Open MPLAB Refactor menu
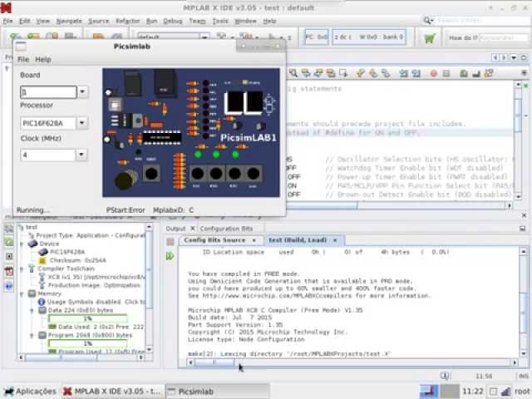 pyautogui.click(x=127, y=21)
